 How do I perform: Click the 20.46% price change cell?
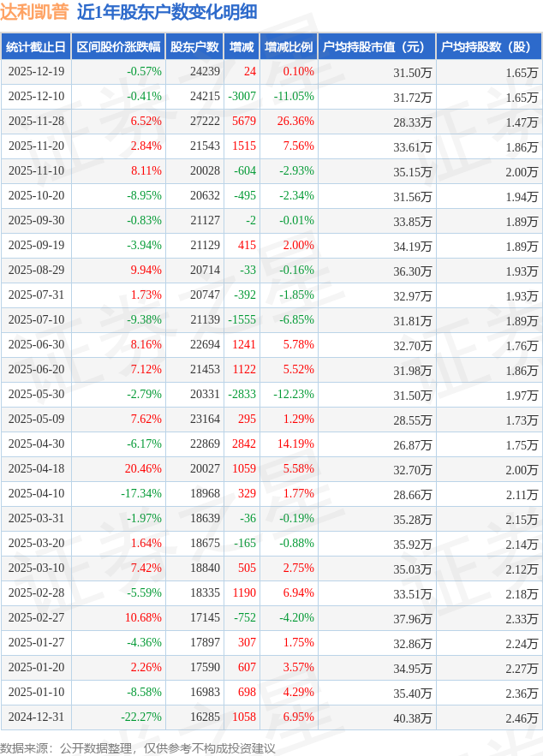[x=143, y=469]
